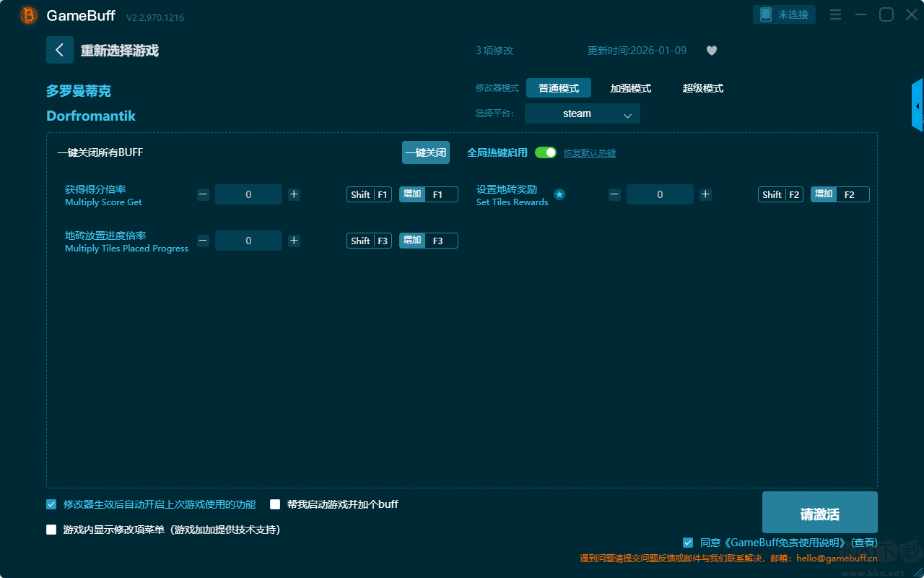
Task: Toggle the global hotkey enable switch
Action: (546, 152)
